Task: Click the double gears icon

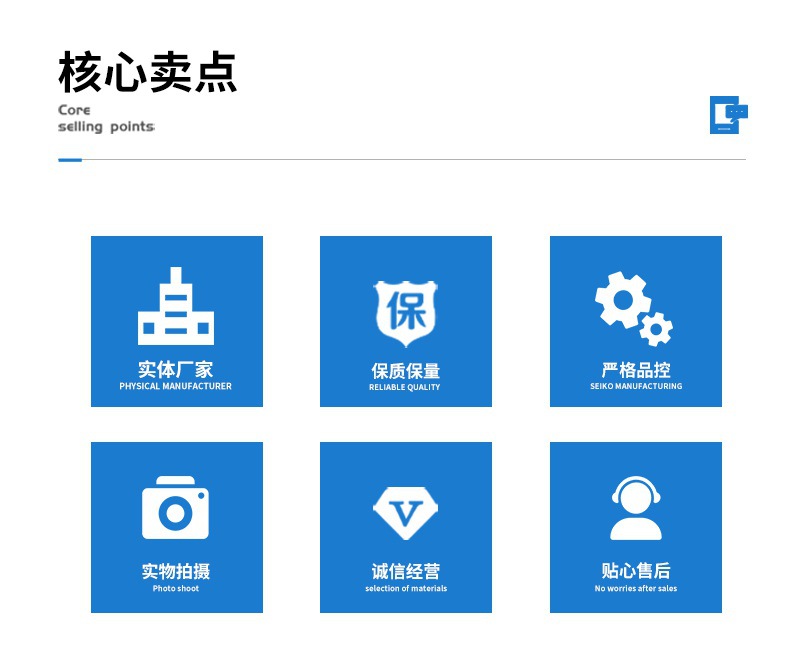Action: pyautogui.click(x=634, y=309)
